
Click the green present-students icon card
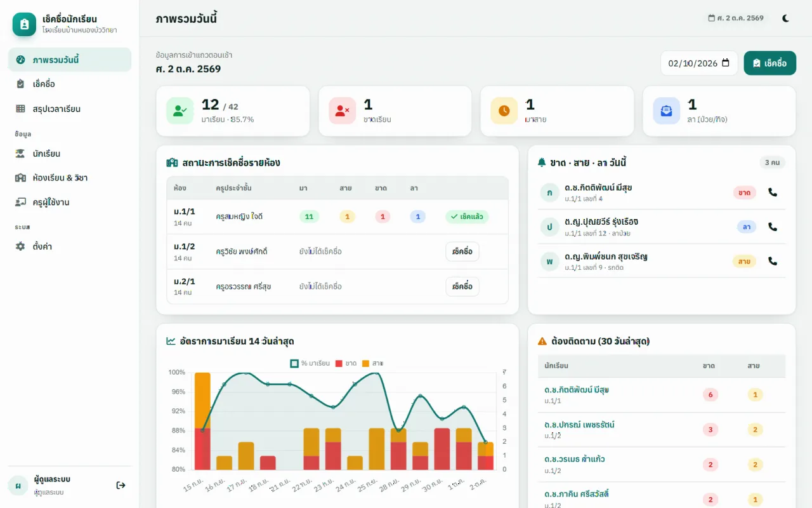[x=180, y=110]
